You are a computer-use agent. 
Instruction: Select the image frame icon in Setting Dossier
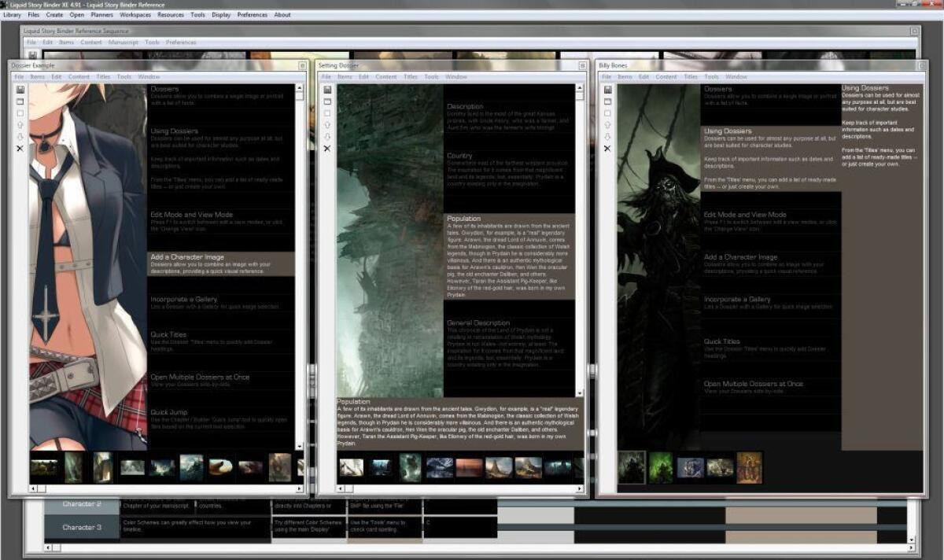(327, 101)
